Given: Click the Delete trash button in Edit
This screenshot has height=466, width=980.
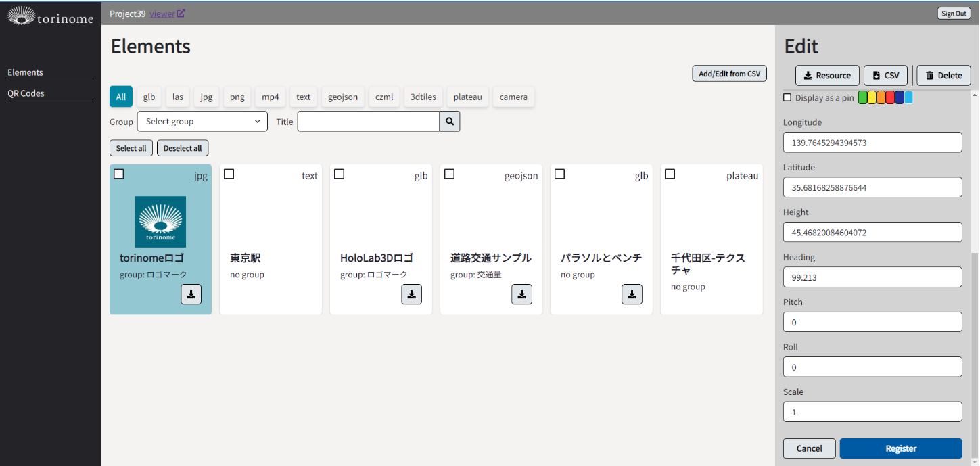Looking at the screenshot, I should tap(943, 76).
